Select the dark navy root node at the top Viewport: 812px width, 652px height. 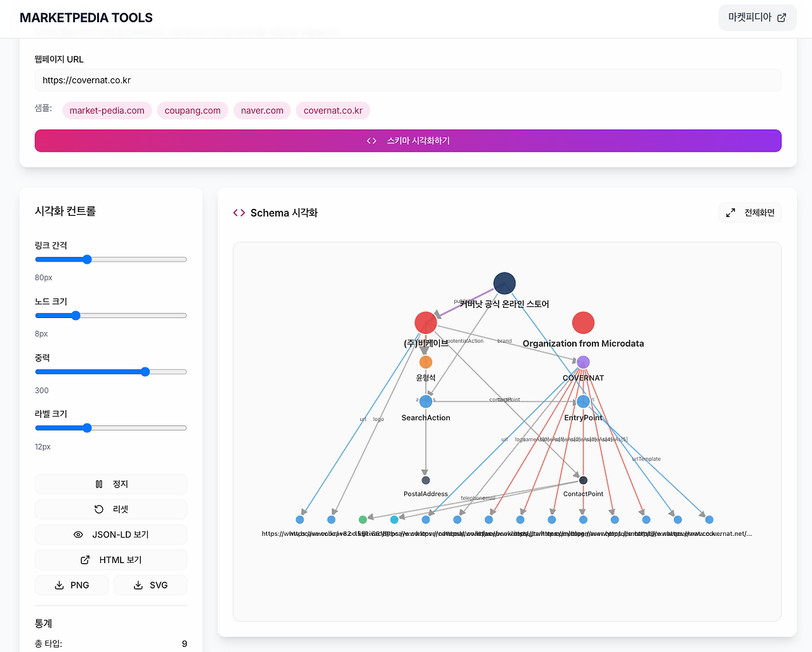pos(504,283)
